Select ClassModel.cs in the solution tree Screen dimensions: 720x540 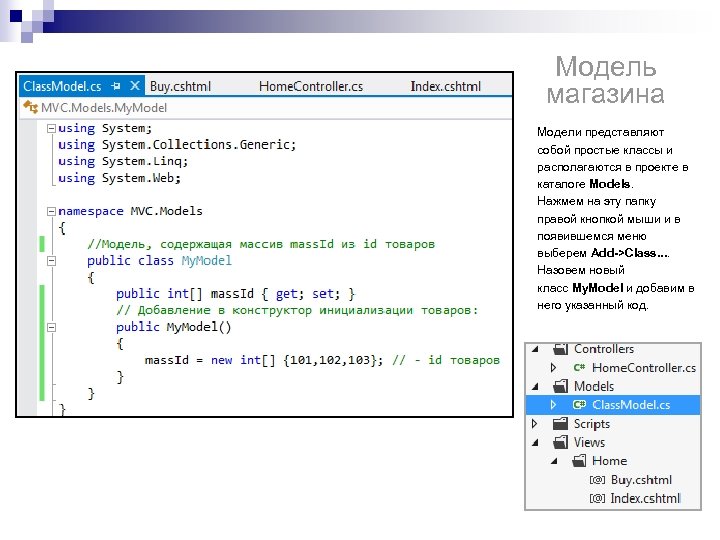[x=631, y=405]
